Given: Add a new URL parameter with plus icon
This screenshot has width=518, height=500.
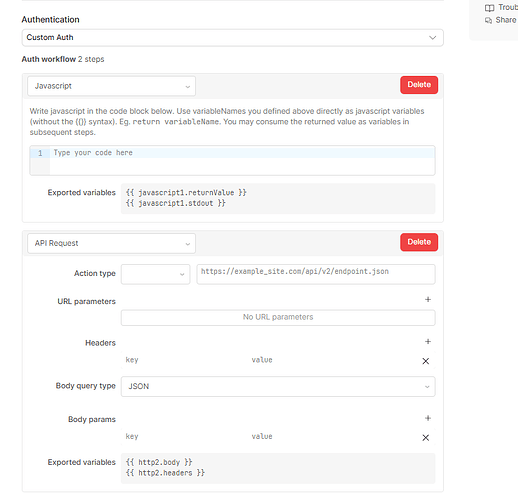Looking at the screenshot, I should (x=428, y=299).
